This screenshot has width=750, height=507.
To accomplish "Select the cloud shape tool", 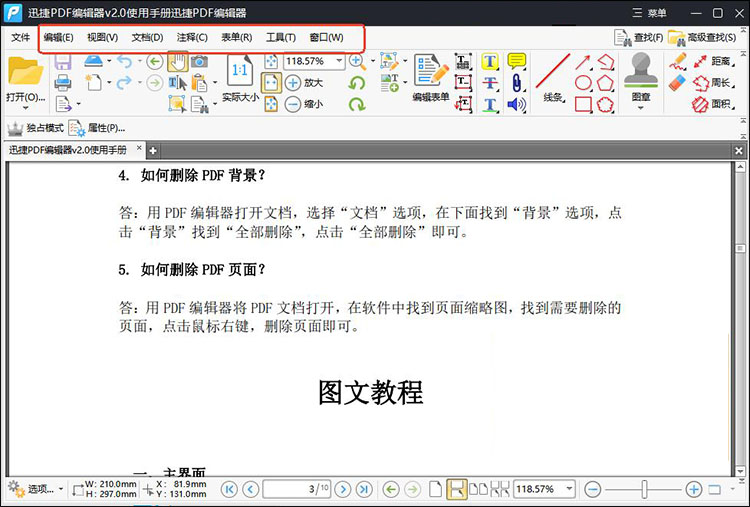I will click(x=606, y=104).
